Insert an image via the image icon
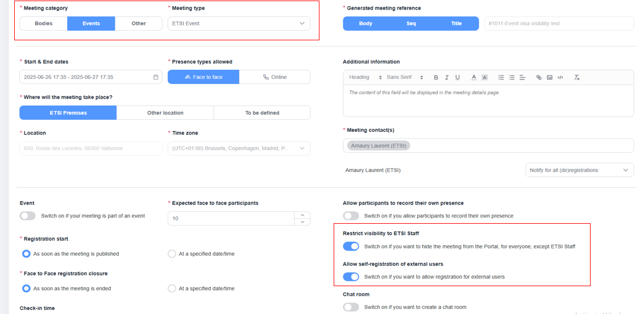Screen dimensions: 644x314 tap(550, 77)
